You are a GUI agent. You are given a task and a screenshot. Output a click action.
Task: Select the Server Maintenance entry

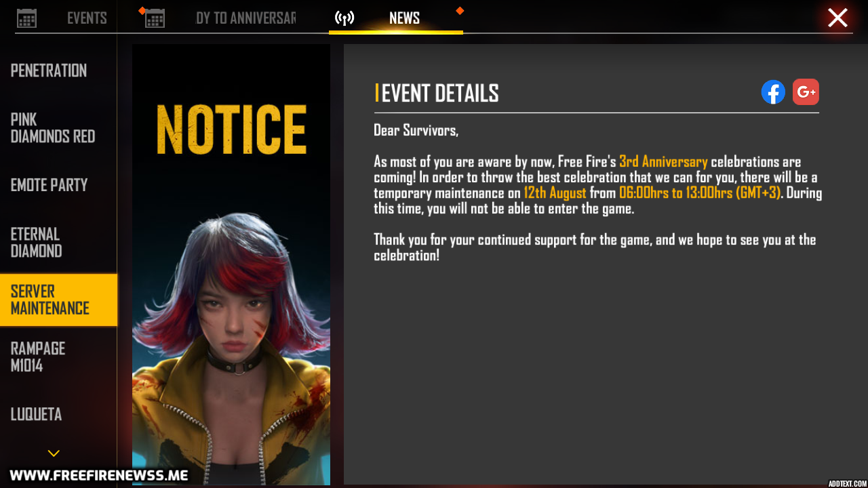pos(58,300)
